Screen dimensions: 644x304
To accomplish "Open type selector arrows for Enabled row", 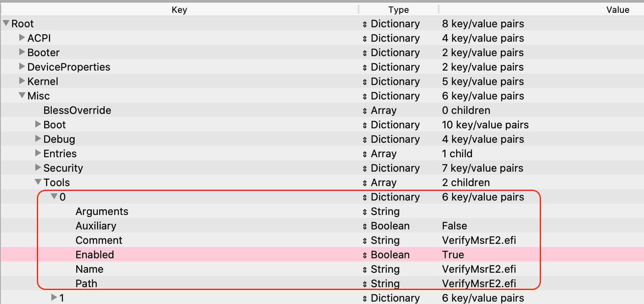I will (365, 255).
